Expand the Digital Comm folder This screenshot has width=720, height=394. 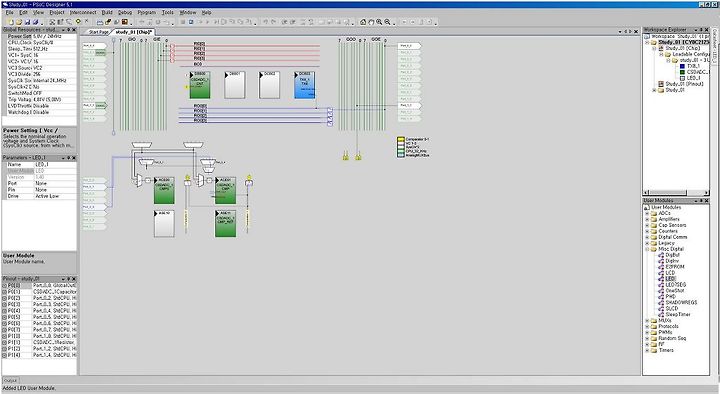tap(647, 237)
